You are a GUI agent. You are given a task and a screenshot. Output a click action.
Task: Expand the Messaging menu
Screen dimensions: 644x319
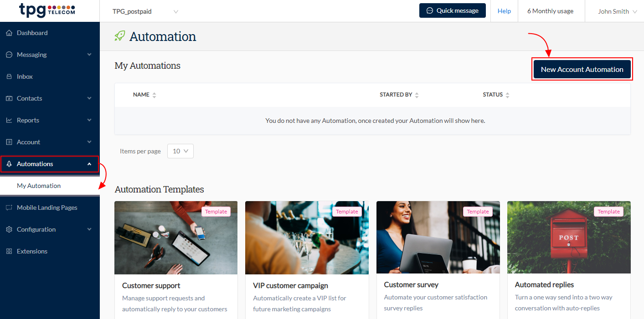pyautogui.click(x=32, y=54)
